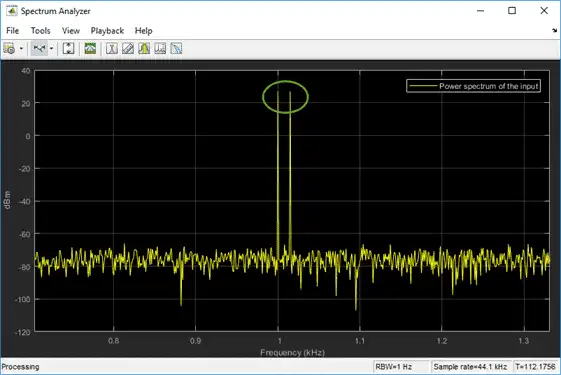Expand the zoom tool dropdown arrow

click(52, 48)
